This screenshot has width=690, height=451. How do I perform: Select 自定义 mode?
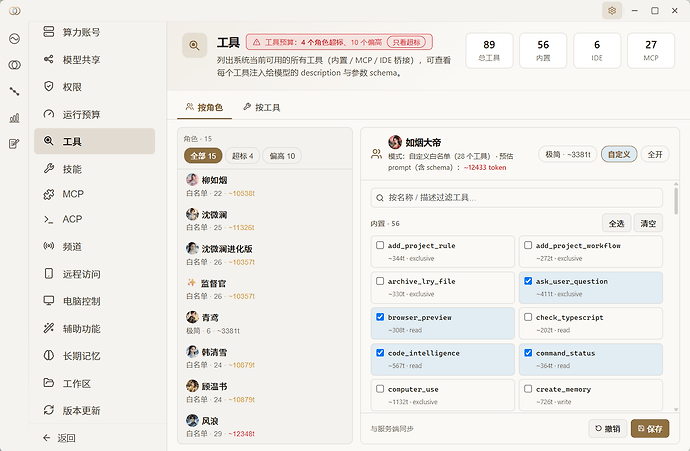click(619, 154)
